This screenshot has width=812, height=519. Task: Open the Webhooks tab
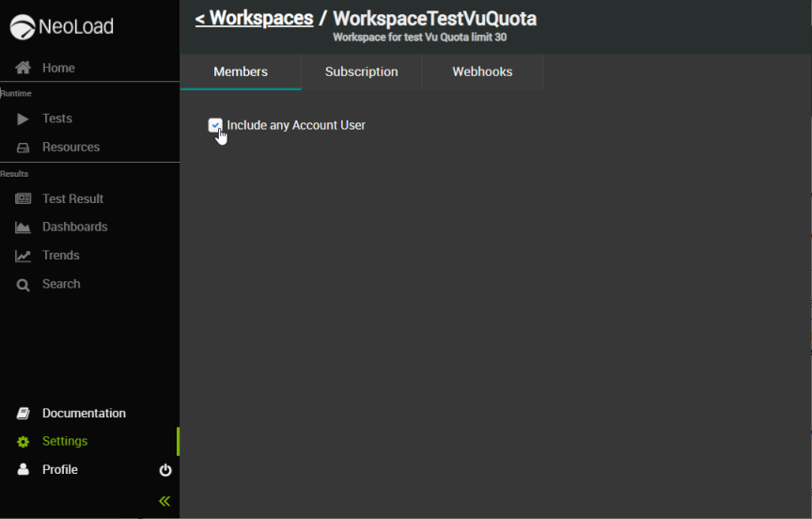(482, 71)
